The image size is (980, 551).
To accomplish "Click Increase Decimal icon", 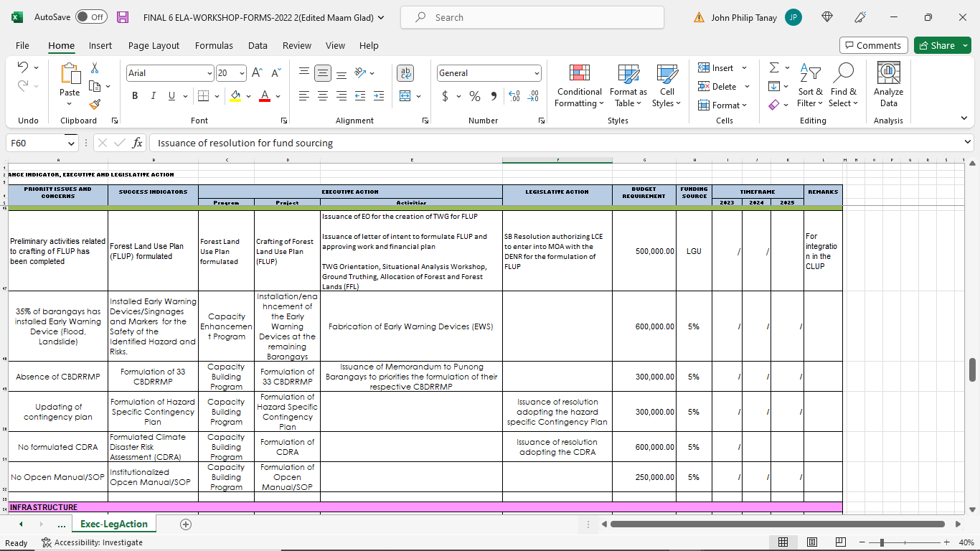I will coord(514,96).
